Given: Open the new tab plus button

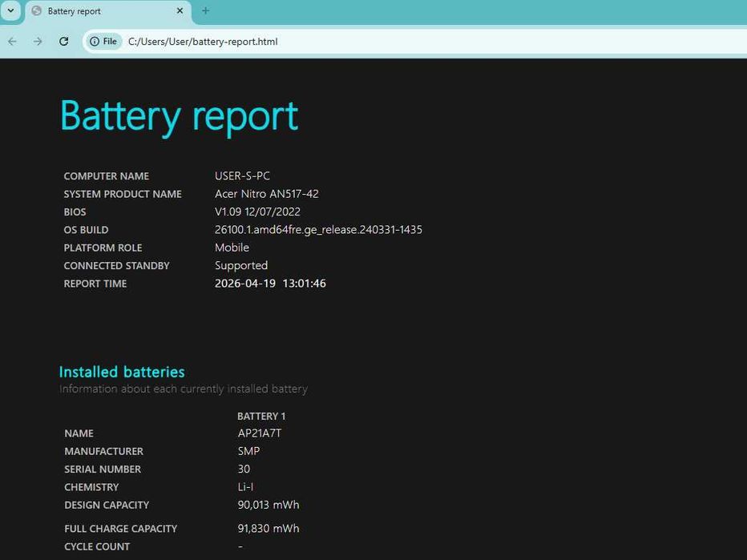Looking at the screenshot, I should pyautogui.click(x=205, y=10).
